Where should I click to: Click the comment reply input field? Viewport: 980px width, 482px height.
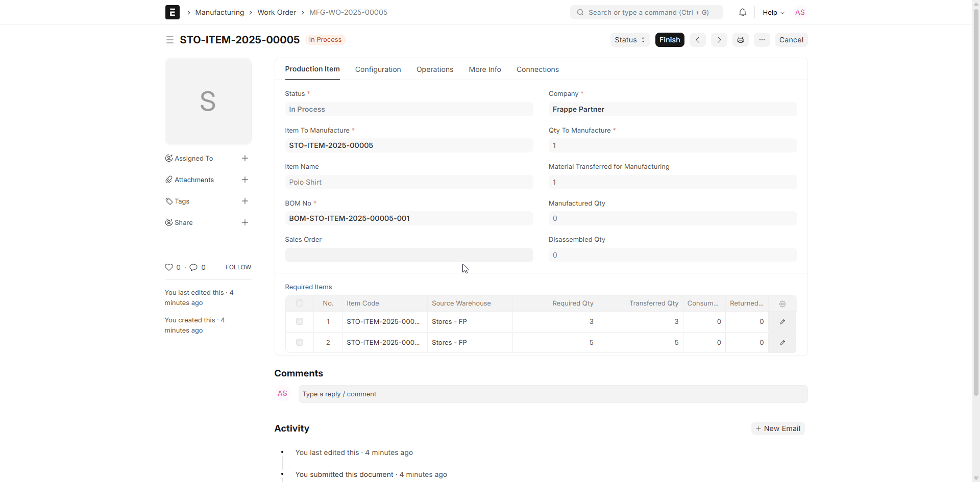pyautogui.click(x=553, y=394)
